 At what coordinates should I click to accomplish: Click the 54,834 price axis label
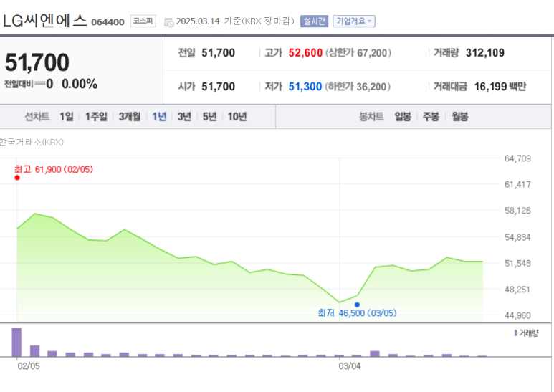(517, 238)
